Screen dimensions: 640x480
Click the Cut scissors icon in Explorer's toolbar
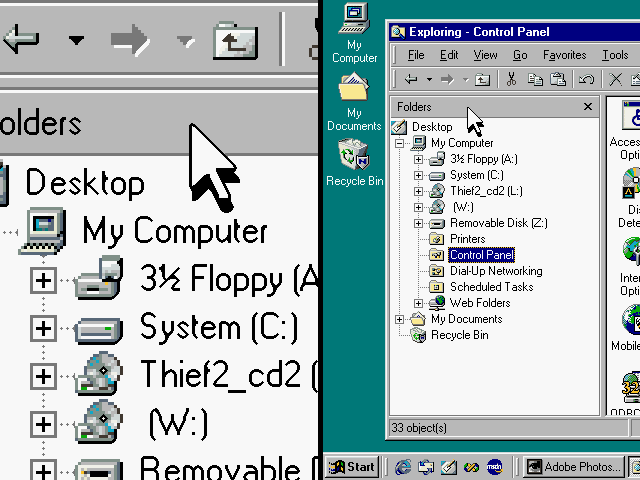pyautogui.click(x=511, y=79)
